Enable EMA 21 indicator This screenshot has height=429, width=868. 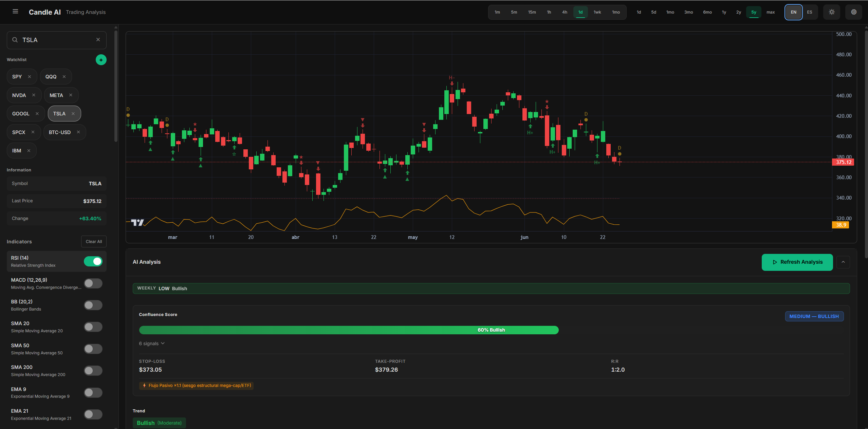click(x=93, y=414)
